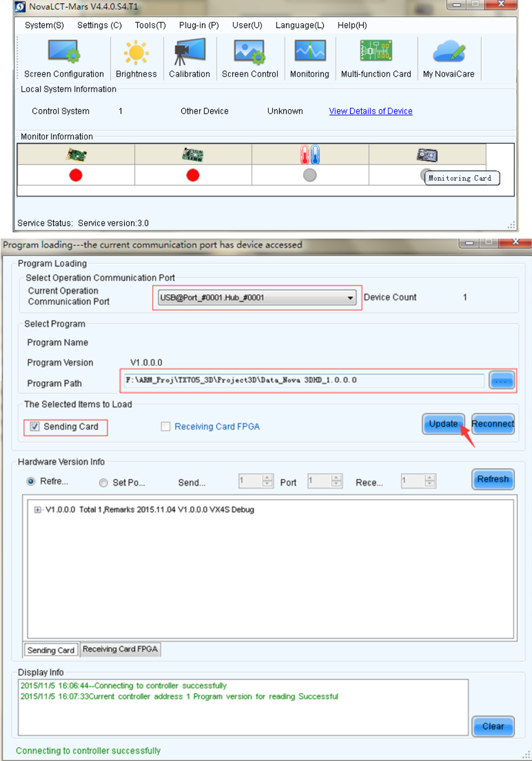
Task: Click receiving card icon in Monitor Information
Action: [x=193, y=154]
